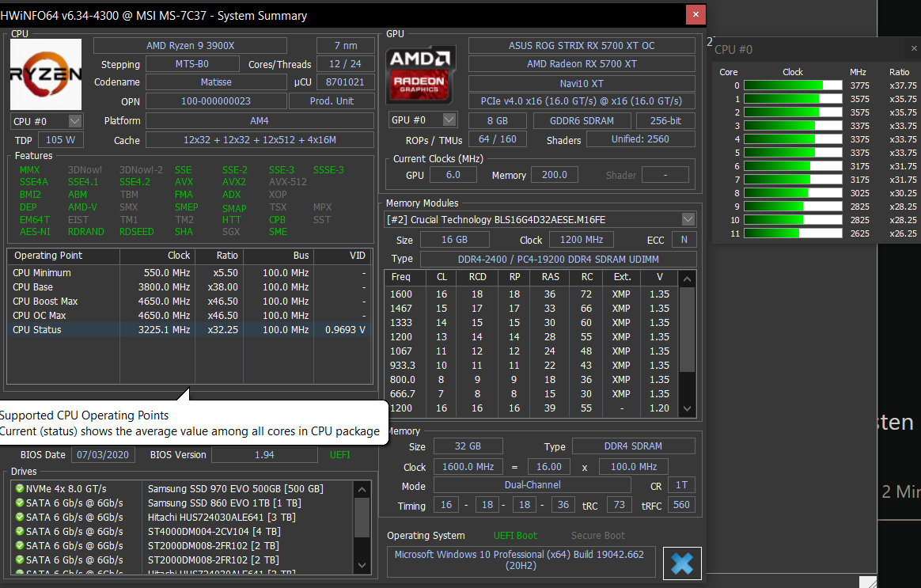Click the MTS-B0 stepping field
The width and height of the screenshot is (921, 588).
click(x=192, y=63)
